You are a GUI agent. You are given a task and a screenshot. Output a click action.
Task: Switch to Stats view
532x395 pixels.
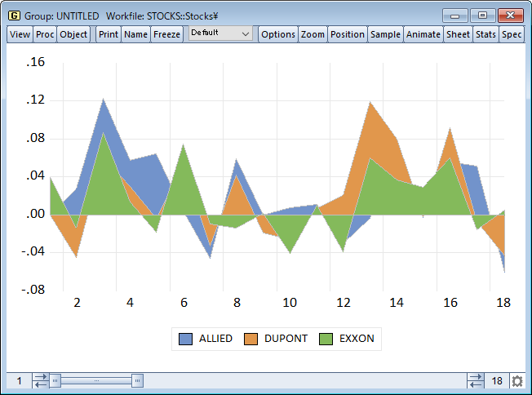click(485, 34)
